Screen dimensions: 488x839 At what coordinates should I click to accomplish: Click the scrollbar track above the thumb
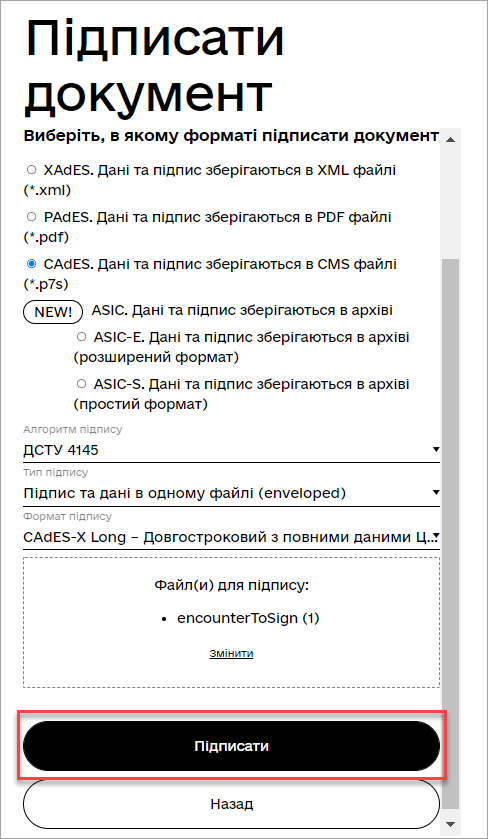pyautogui.click(x=451, y=203)
